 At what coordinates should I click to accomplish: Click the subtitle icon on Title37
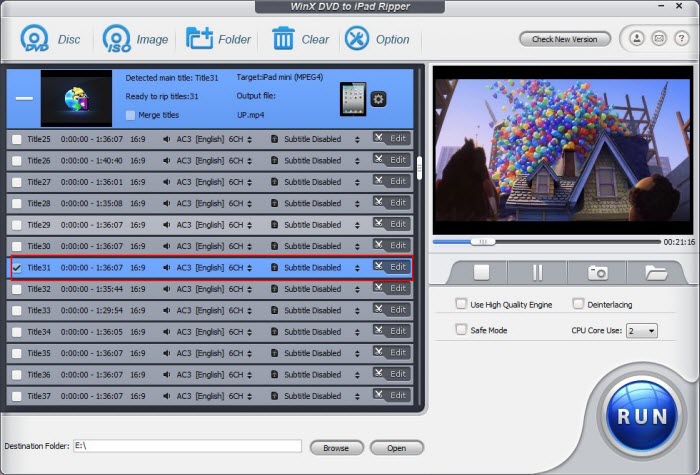coord(275,396)
